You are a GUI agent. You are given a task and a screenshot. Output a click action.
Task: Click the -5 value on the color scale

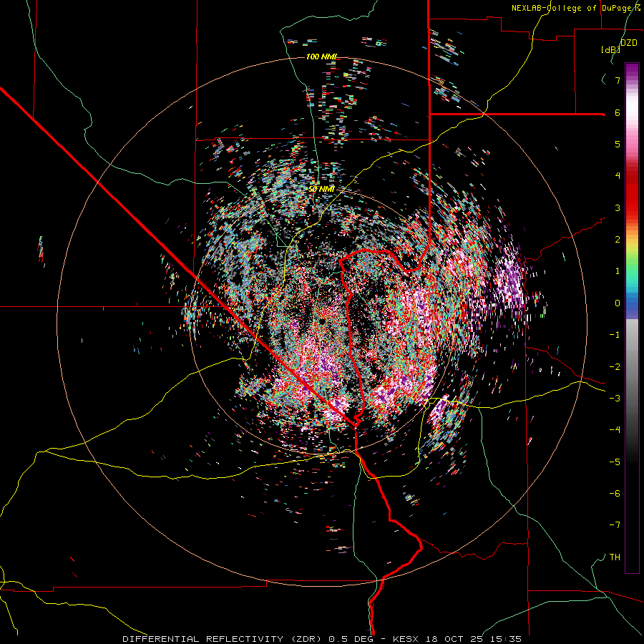point(615,462)
